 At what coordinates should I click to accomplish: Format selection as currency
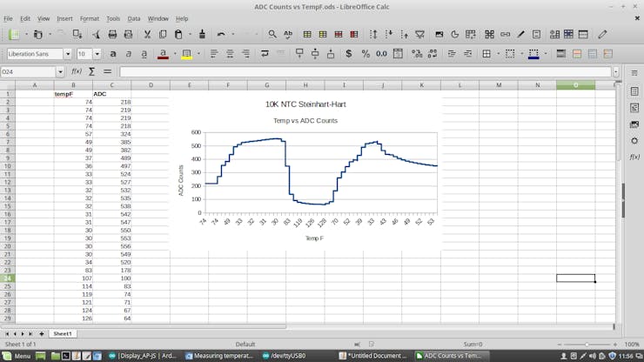pos(349,53)
